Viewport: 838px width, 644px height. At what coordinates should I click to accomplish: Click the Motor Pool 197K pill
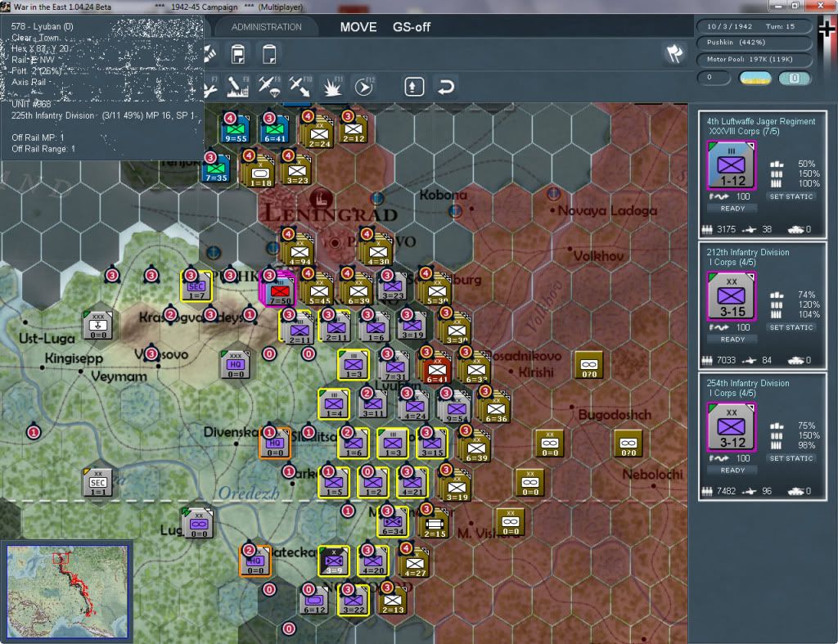(754, 59)
